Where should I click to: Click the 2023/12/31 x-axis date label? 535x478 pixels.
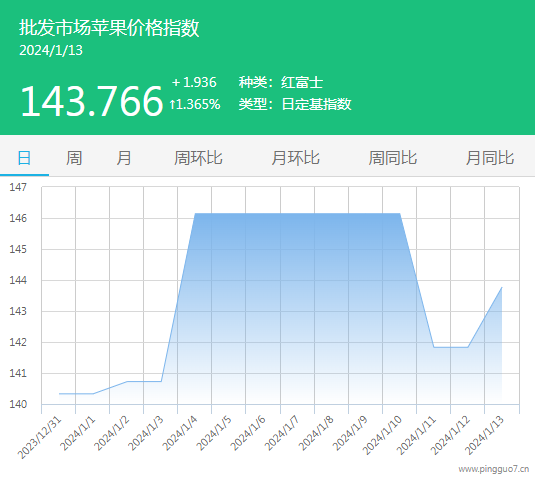[x=40, y=438]
